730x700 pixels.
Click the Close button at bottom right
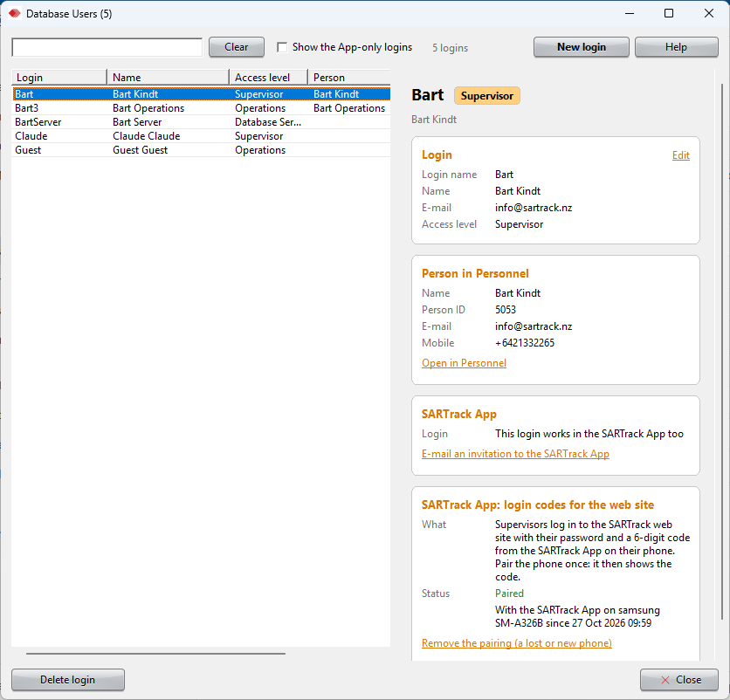[x=679, y=680]
